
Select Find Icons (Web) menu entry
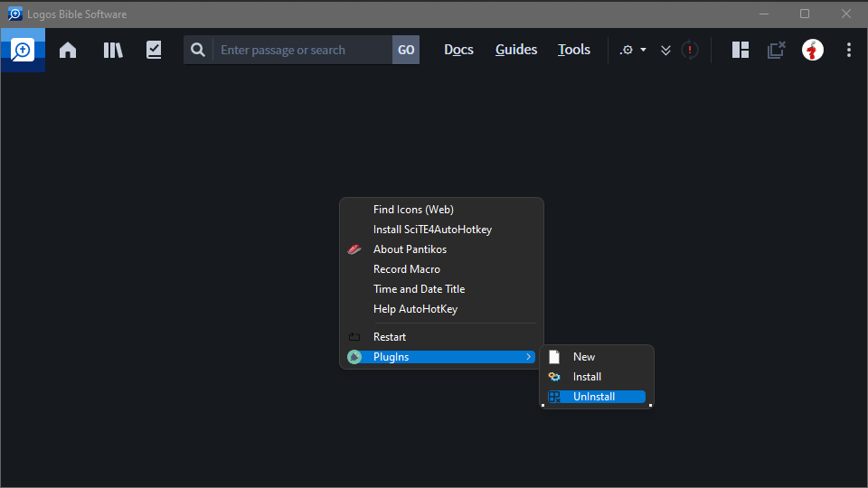pyautogui.click(x=441, y=210)
